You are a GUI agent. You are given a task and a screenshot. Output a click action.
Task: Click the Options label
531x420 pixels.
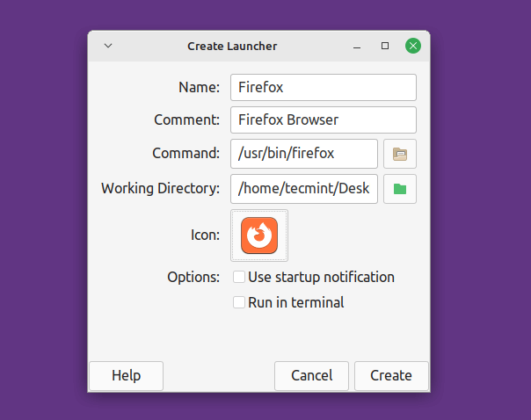coord(193,277)
